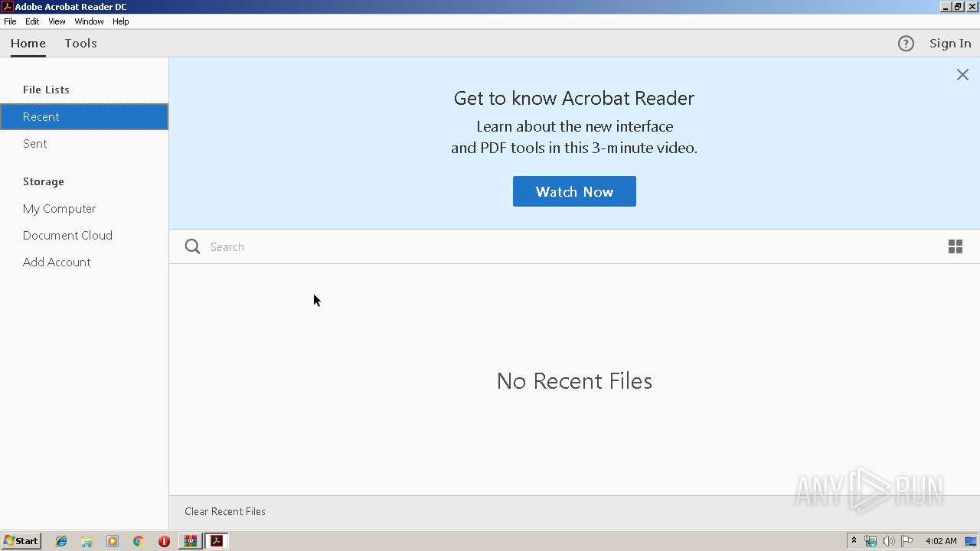Click Add Account under Storage
This screenshot has height=551, width=980.
point(84,262)
